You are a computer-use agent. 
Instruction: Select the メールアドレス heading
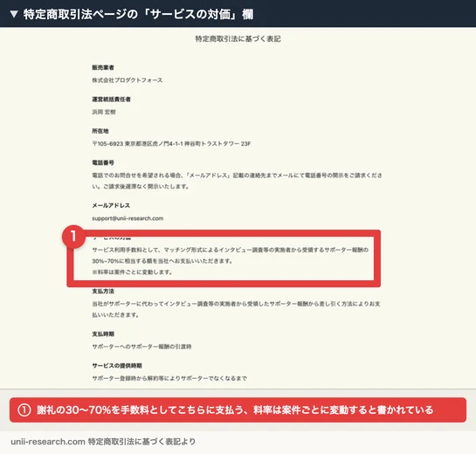111,205
